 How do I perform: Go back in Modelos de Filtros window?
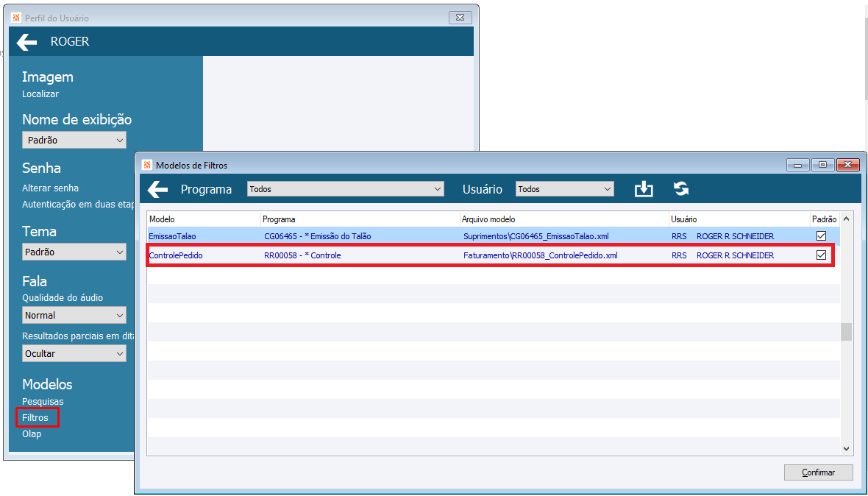click(x=157, y=189)
